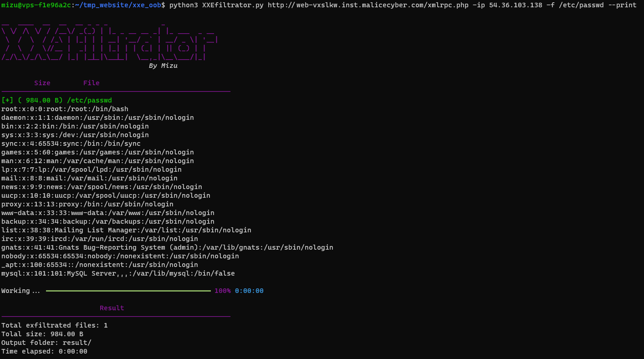The width and height of the screenshot is (644, 359).
Task: Select the irc:x:39:39 ircd line
Action: coord(100,239)
